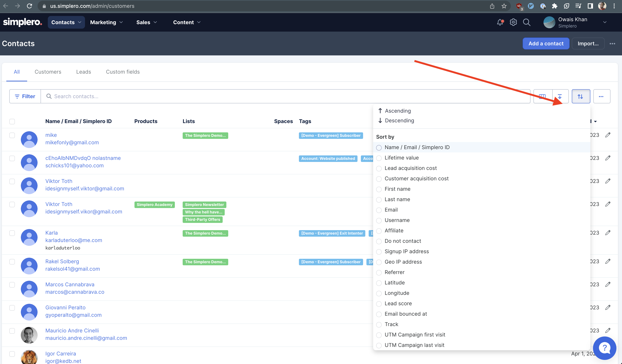Open the settings gear in header
The height and width of the screenshot is (364, 622).
(513, 22)
